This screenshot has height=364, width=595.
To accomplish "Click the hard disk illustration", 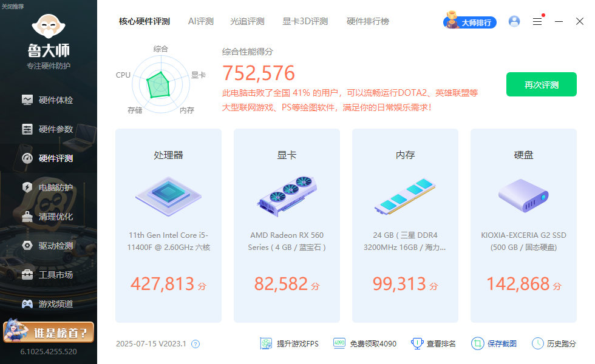I will (x=523, y=195).
